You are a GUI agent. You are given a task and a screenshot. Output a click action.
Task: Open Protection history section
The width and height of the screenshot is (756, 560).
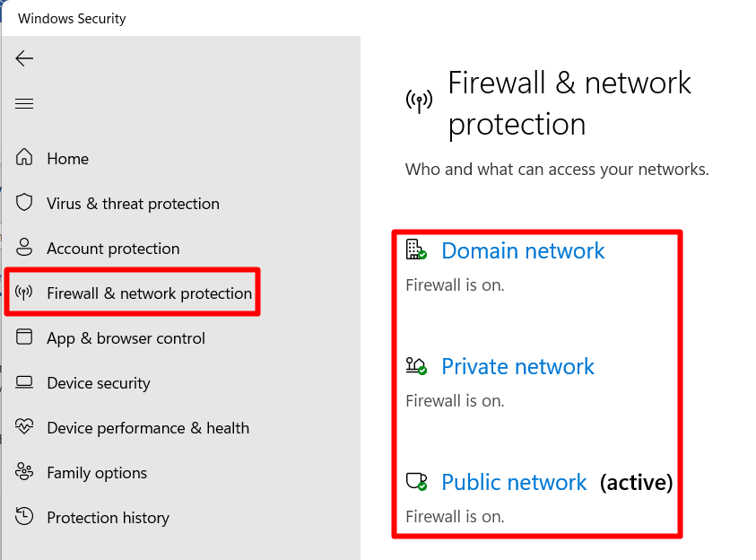coord(108,518)
